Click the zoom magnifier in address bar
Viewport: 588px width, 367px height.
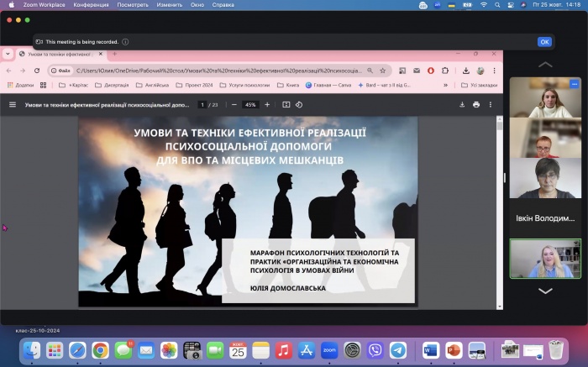(370, 71)
